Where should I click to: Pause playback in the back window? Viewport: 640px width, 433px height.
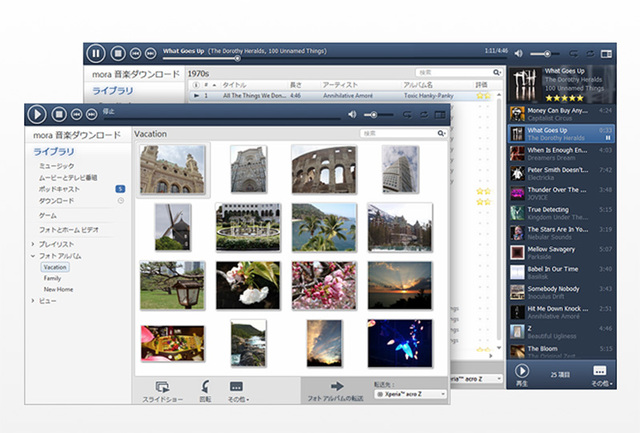(96, 53)
